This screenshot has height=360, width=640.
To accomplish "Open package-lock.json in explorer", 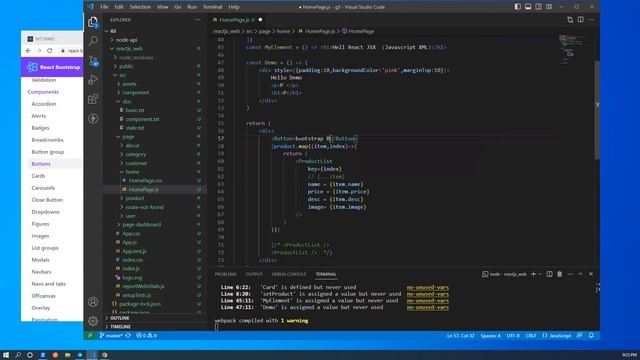I will [x=140, y=304].
